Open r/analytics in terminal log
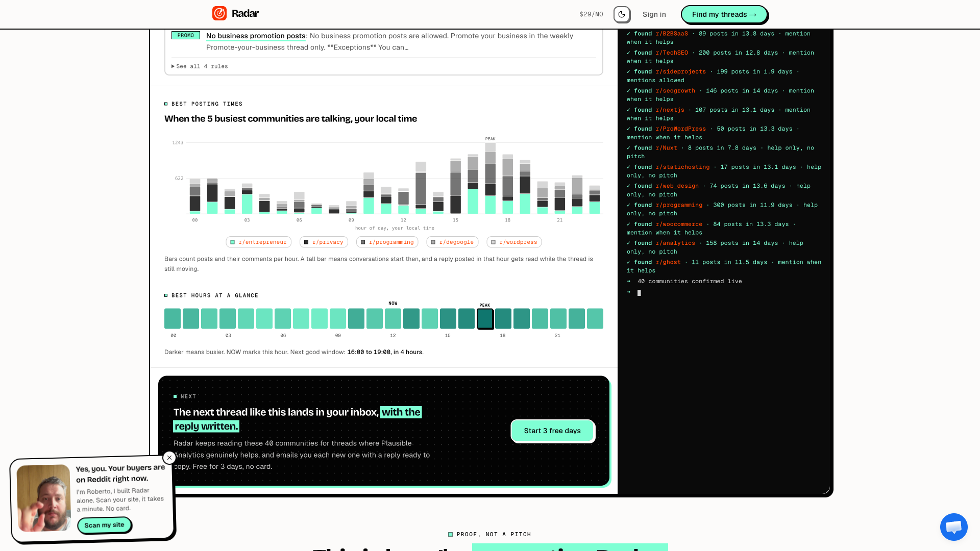Viewport: 980px width, 551px height. (x=675, y=243)
